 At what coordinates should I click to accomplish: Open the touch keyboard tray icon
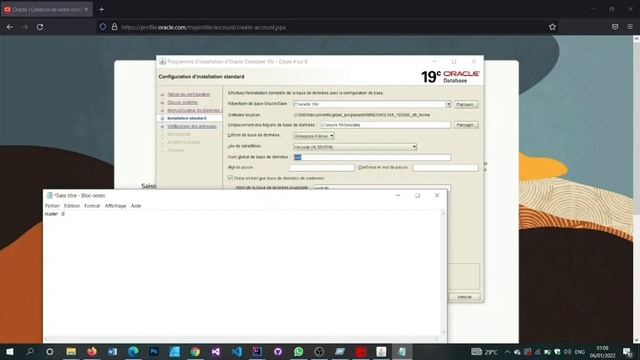[476, 351]
